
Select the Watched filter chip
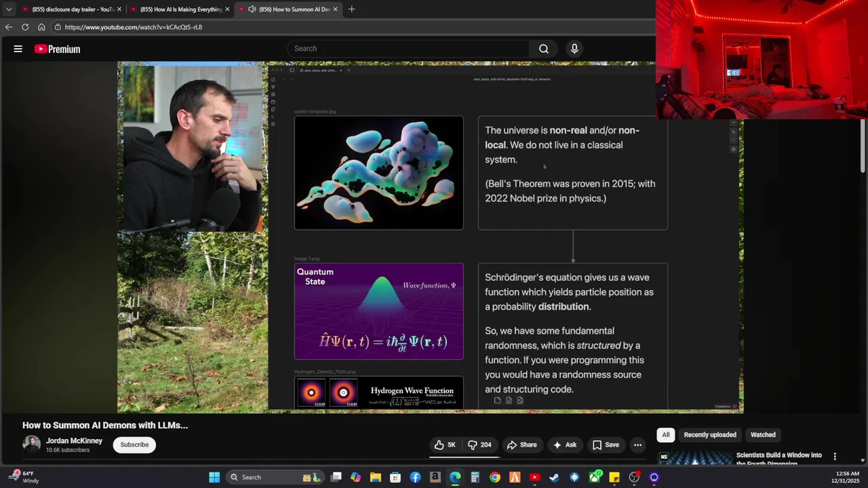(763, 435)
